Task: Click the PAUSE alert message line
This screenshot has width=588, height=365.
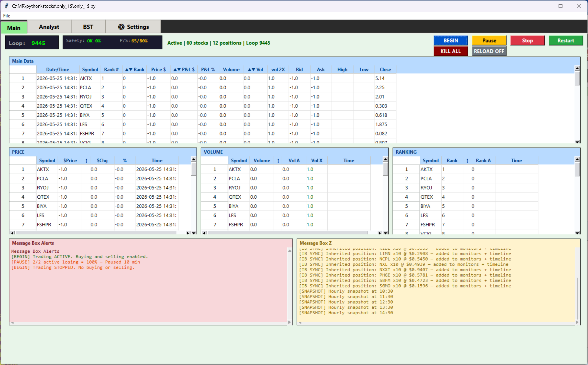Action: pos(76,262)
